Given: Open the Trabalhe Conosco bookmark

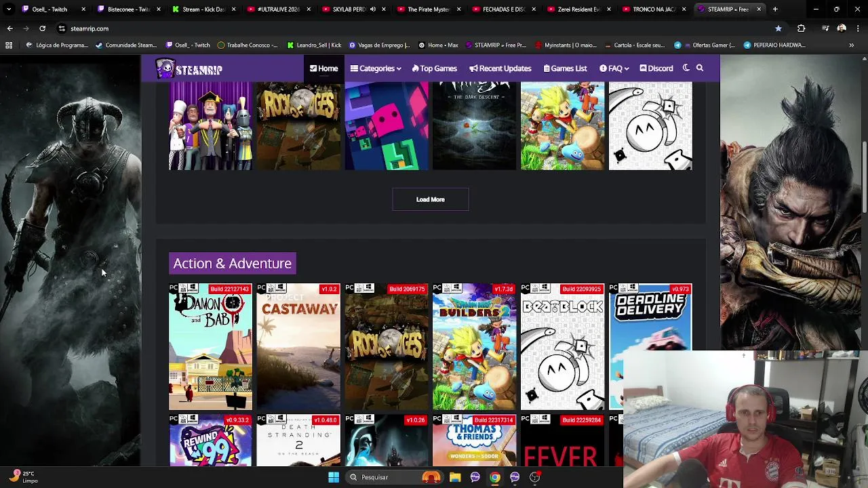Looking at the screenshot, I should click(x=248, y=45).
